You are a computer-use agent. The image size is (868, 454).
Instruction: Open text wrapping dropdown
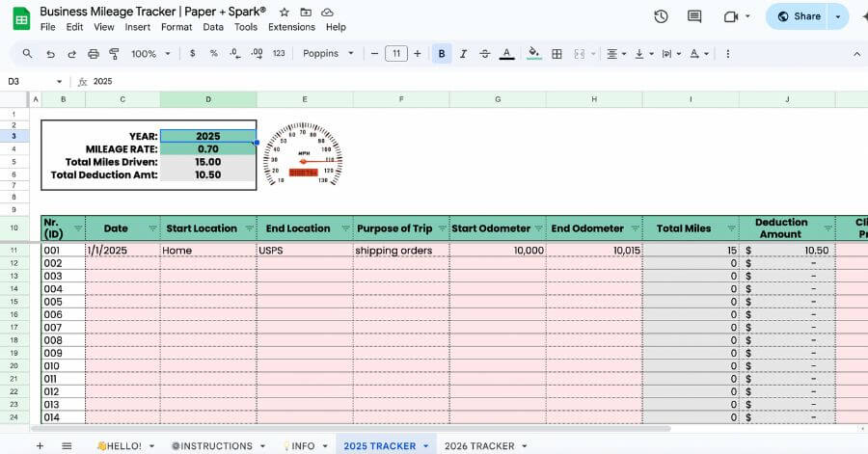point(671,54)
